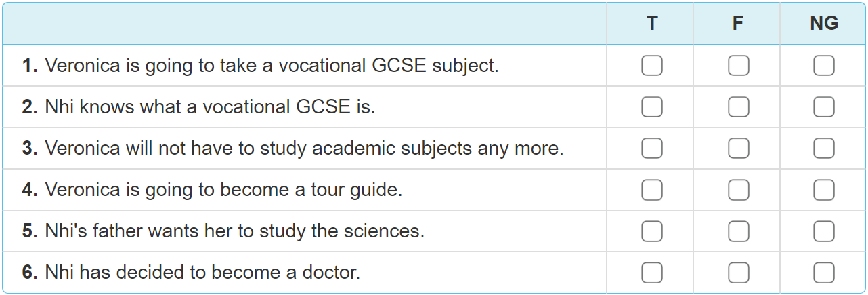The image size is (868, 295).
Task: Choose NG for statement 3
Action: click(824, 149)
